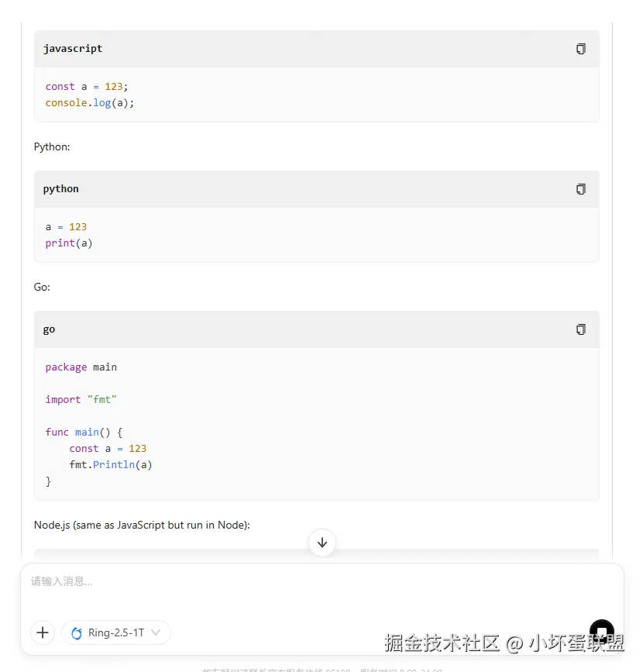The height and width of the screenshot is (672, 643).
Task: Click the Node.js paragraph text
Action: (142, 525)
